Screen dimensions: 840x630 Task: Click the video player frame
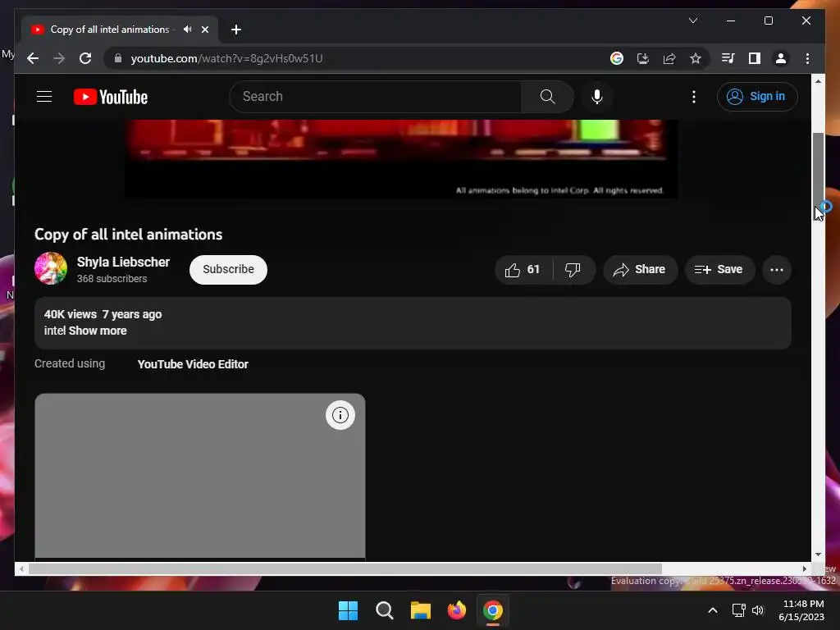point(401,159)
